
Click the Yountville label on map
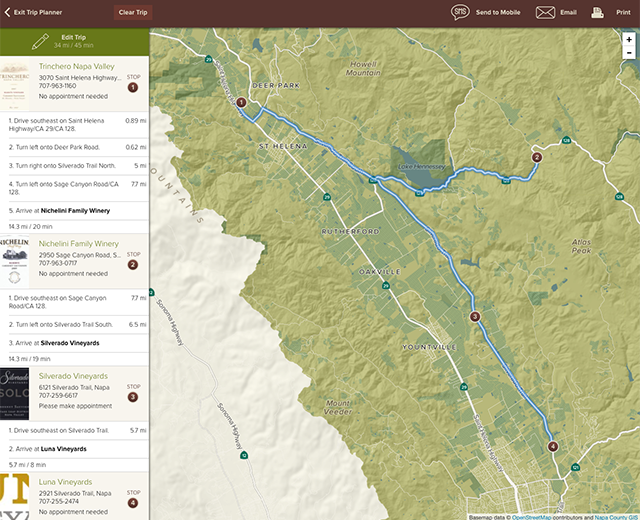[x=429, y=347]
